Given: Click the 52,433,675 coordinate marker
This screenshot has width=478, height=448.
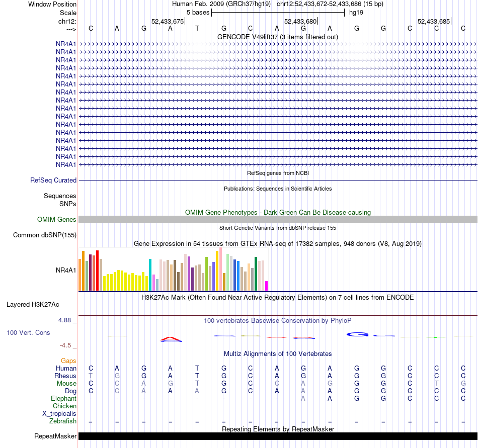Looking at the screenshot, I should tap(168, 21).
